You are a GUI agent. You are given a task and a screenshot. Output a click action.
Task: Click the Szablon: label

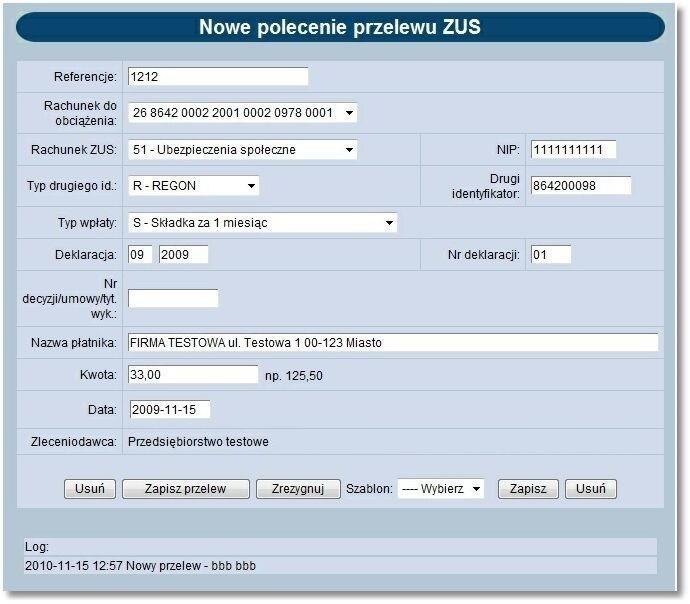click(369, 489)
